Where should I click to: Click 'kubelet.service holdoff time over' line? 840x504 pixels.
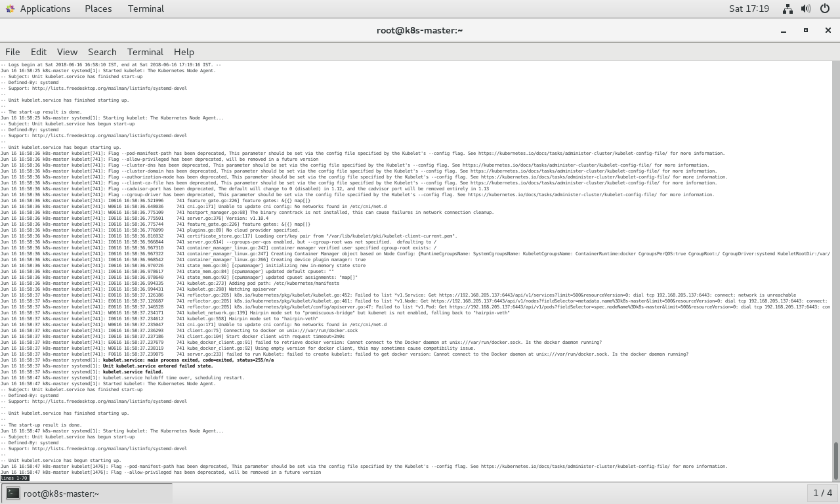[122, 378]
